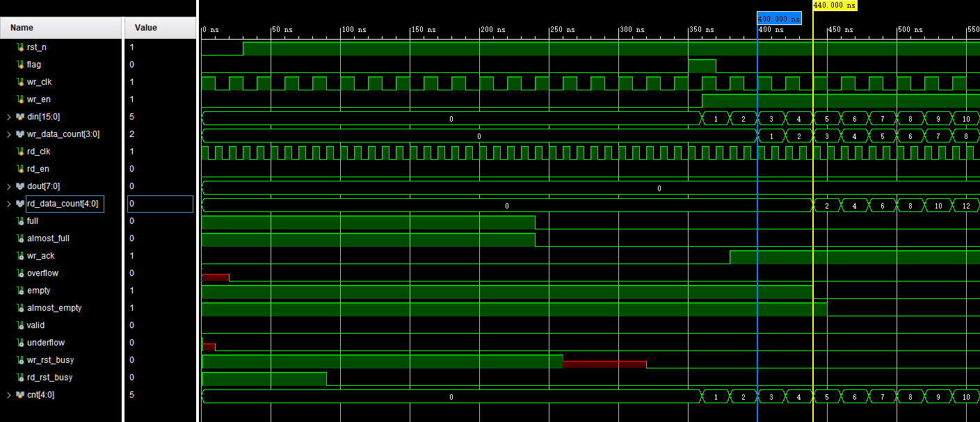Expand the wr_data_count[3:0] bus
The width and height of the screenshot is (980, 422).
click(8, 134)
